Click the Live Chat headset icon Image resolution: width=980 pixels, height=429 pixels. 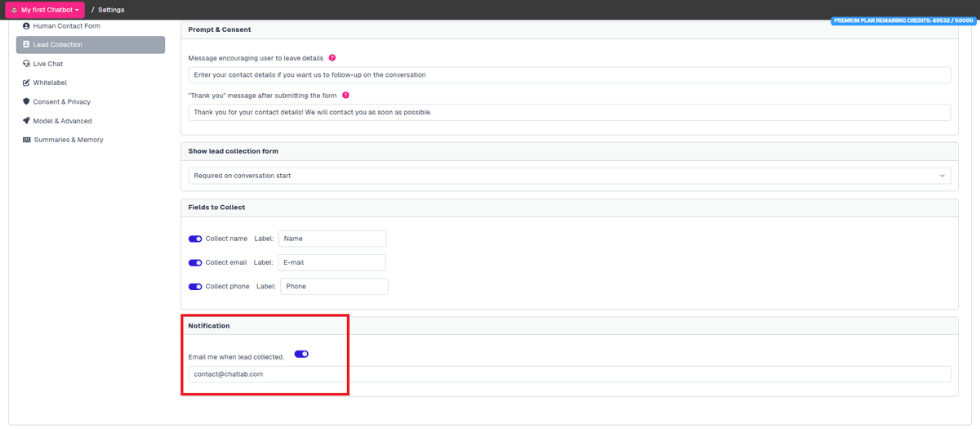point(26,64)
